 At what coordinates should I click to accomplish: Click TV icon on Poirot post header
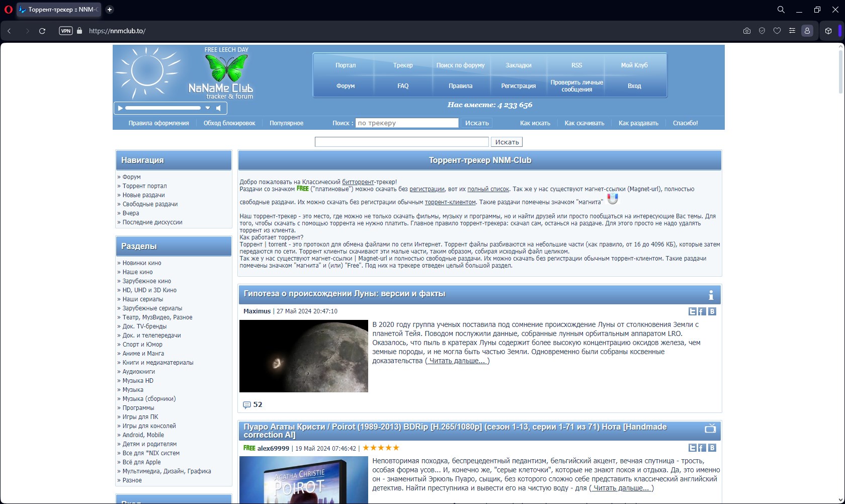pyautogui.click(x=710, y=429)
